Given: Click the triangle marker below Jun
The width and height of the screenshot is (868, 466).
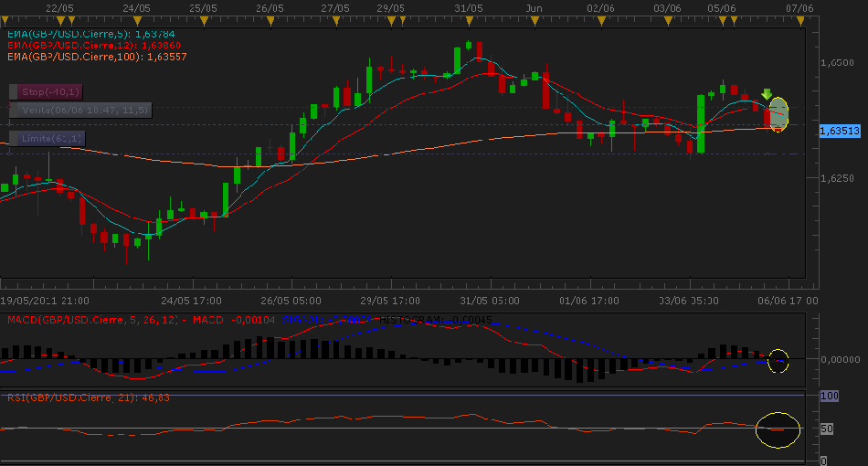Looking at the screenshot, I should point(535,20).
